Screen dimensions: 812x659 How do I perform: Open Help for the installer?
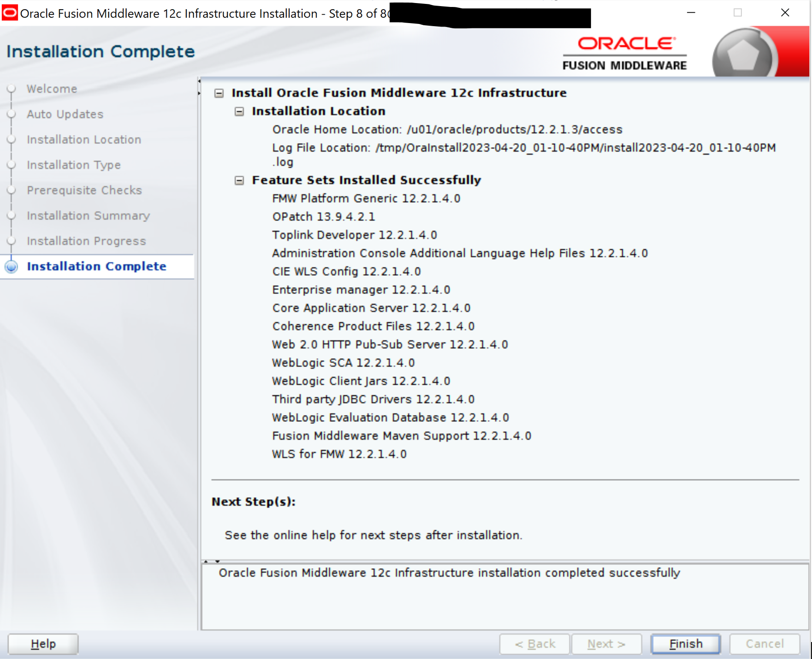tap(43, 644)
